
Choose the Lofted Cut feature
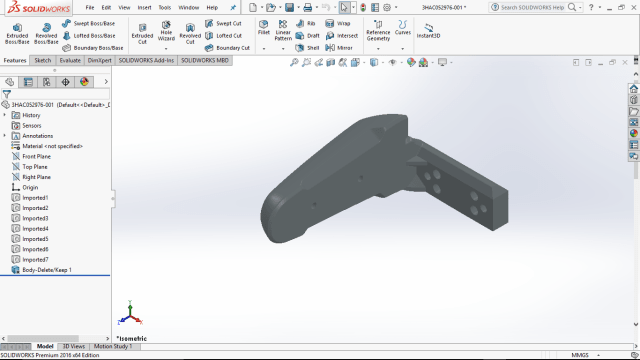223,36
